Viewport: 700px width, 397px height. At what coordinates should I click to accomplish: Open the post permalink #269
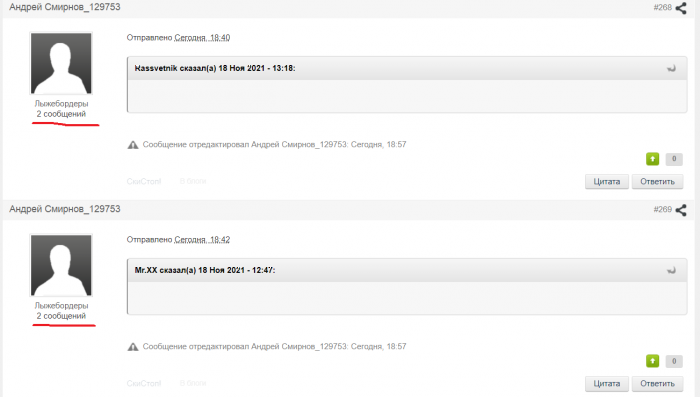662,209
